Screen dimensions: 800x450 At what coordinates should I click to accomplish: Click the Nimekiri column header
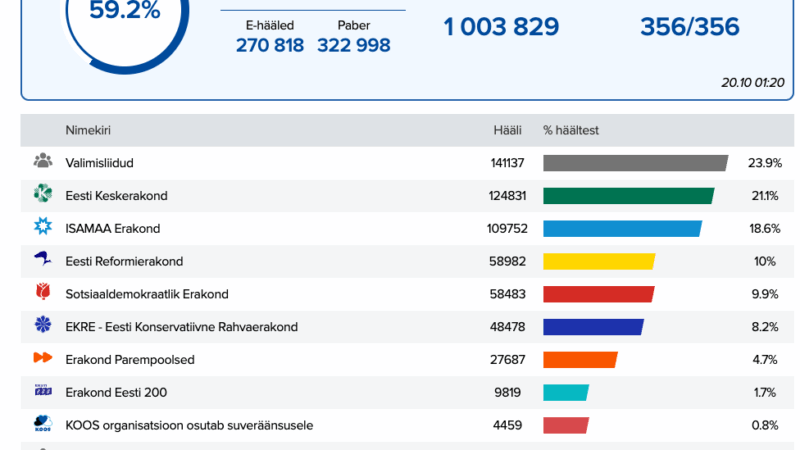88,131
